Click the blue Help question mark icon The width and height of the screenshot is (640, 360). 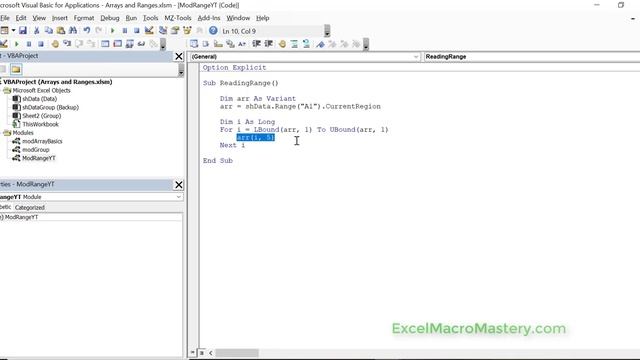tap(213, 31)
